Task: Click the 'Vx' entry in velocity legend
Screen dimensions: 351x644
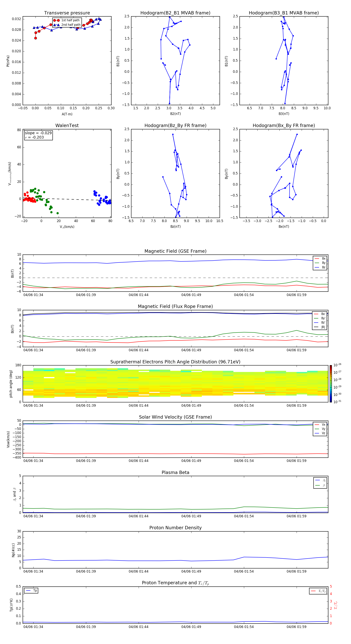Action: 320,424
